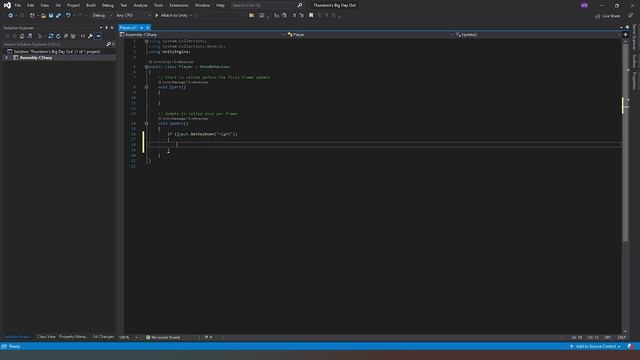Open the Edit menu

coord(31,5)
